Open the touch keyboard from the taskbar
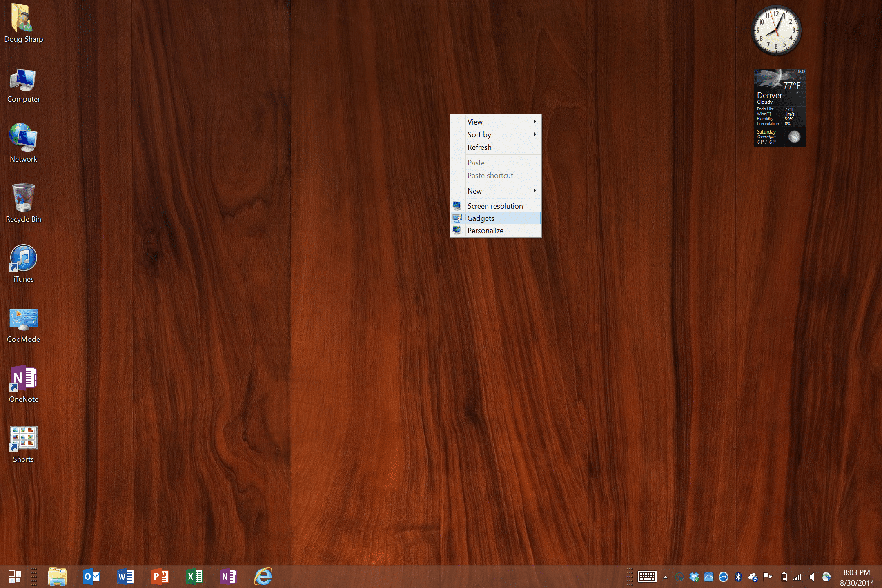Viewport: 882px width, 588px height. point(647,577)
